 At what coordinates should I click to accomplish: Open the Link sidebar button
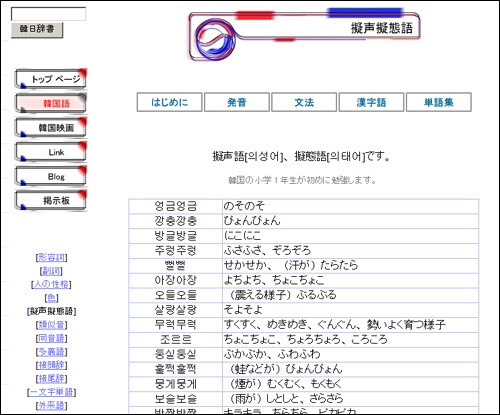(x=51, y=152)
